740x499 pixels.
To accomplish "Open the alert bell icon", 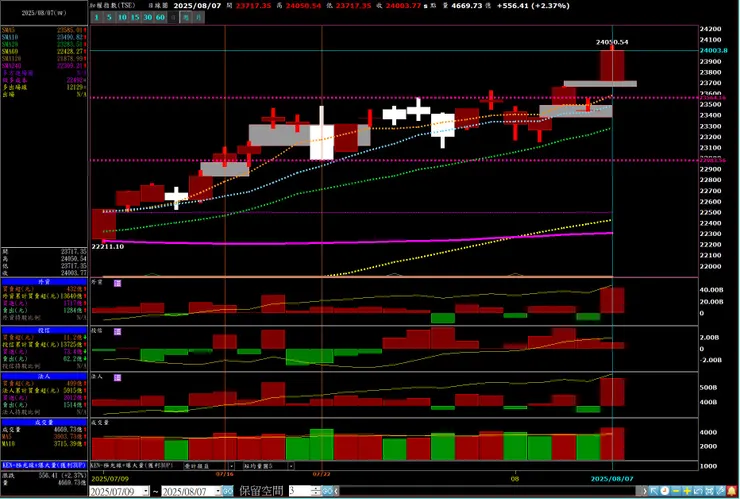I will point(732,491).
